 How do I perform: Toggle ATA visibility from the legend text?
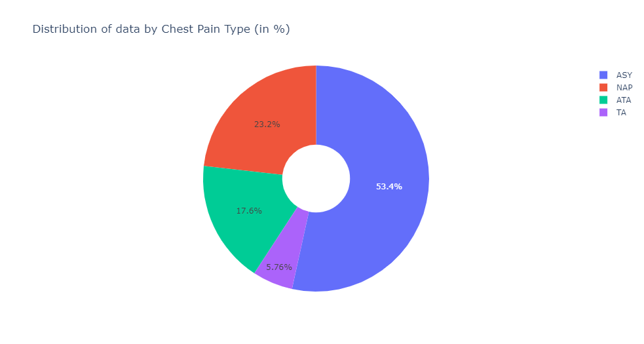coord(624,100)
